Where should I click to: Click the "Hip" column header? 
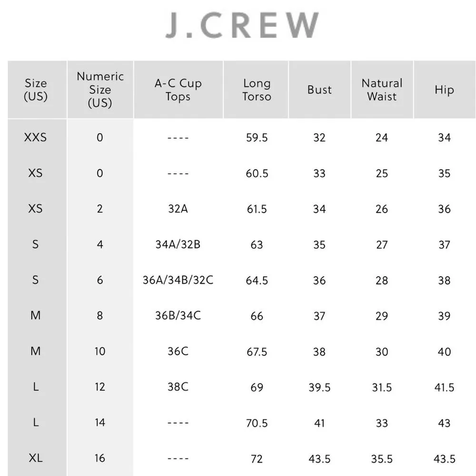pyautogui.click(x=444, y=90)
